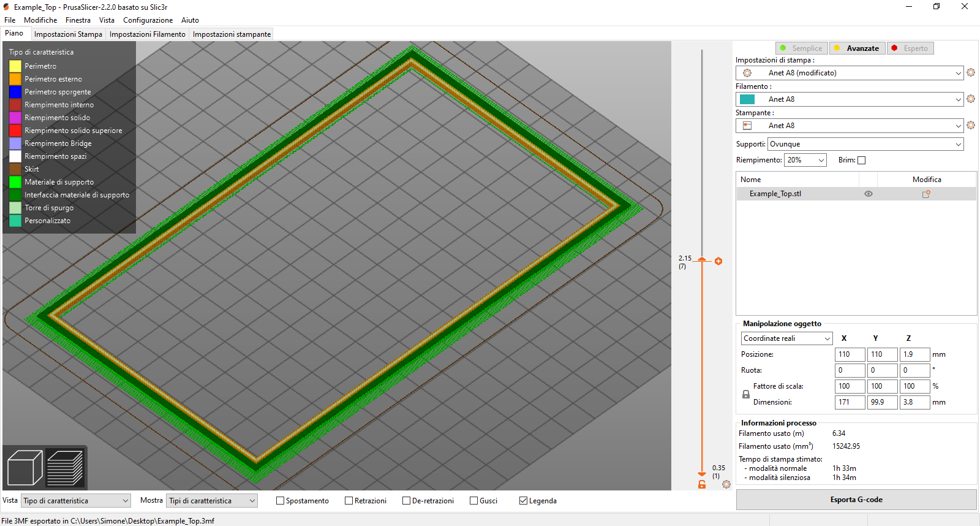Open print settings gear next to Anet A8 (modificato)
The width and height of the screenshot is (980, 526).
click(971, 72)
